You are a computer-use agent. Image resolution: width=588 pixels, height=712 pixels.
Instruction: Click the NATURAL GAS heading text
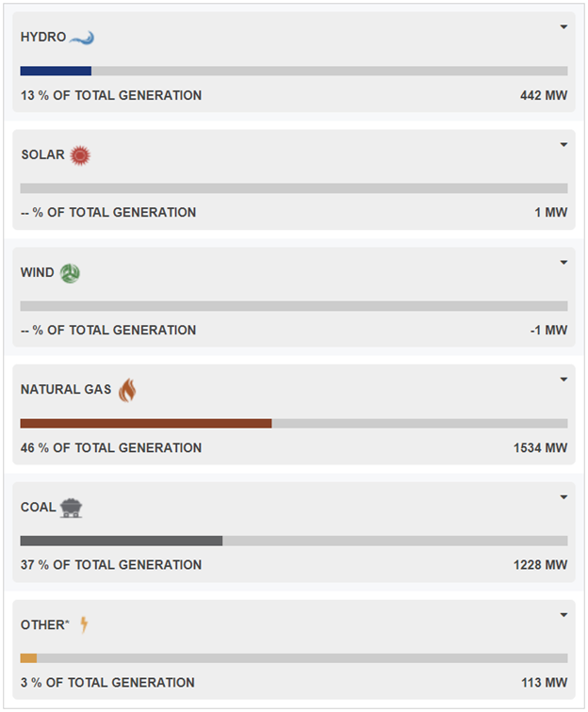pos(66,390)
